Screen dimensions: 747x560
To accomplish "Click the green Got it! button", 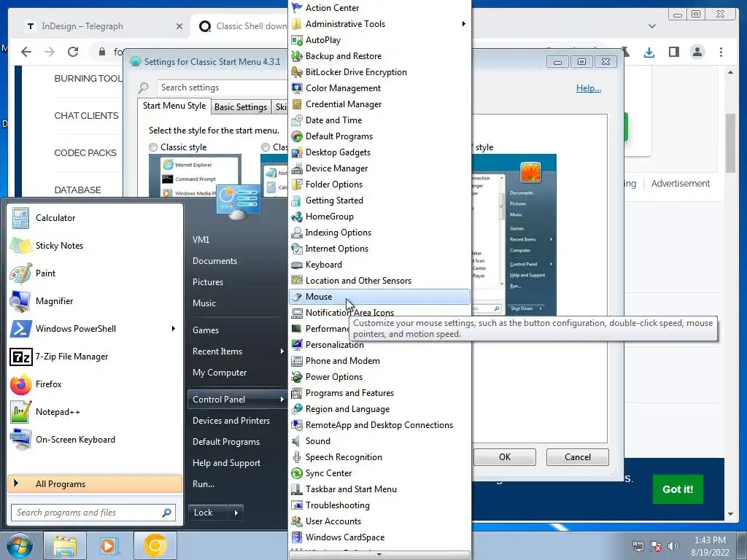I will point(678,489).
